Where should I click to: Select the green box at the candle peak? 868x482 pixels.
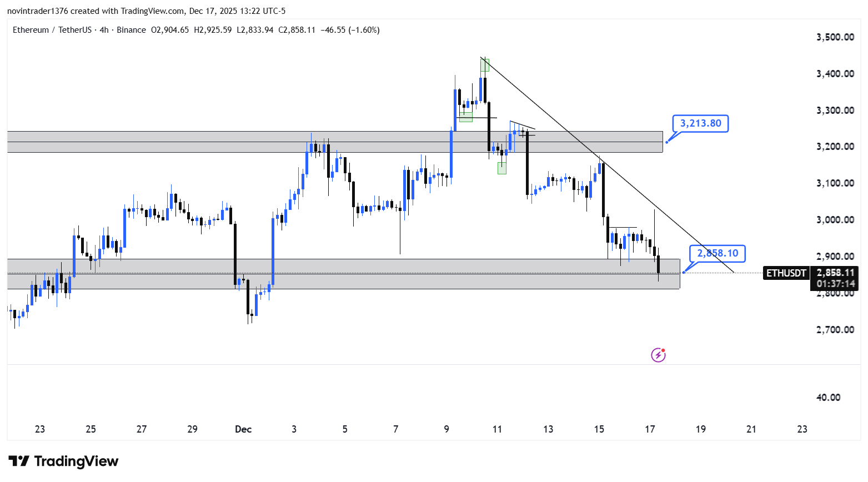(485, 65)
